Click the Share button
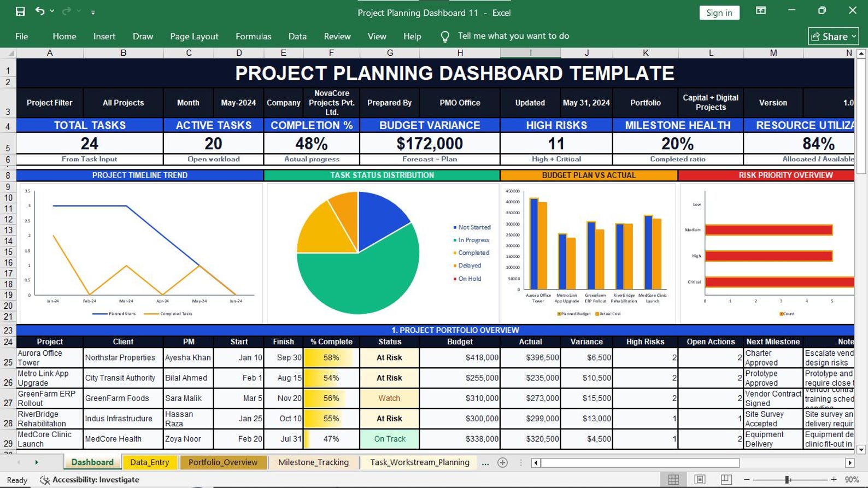Viewport: 868px width, 488px height. click(834, 37)
